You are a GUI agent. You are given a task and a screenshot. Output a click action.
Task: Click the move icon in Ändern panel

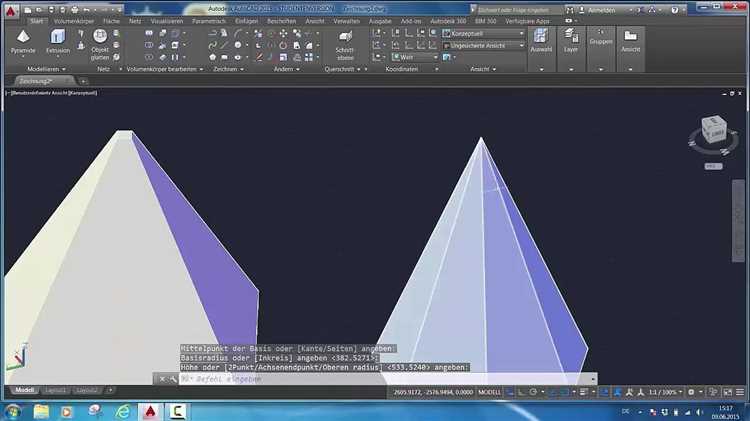click(x=283, y=33)
